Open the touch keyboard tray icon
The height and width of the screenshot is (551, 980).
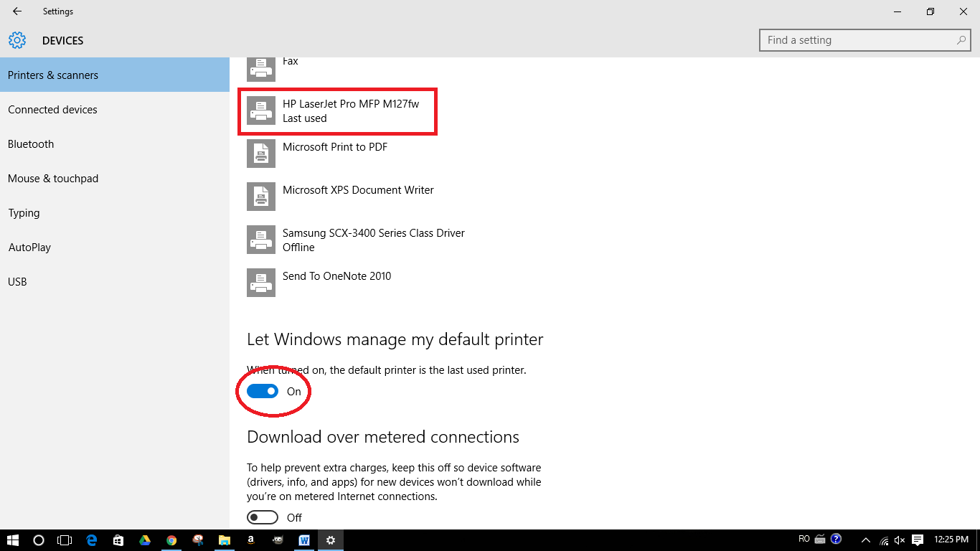pos(821,539)
